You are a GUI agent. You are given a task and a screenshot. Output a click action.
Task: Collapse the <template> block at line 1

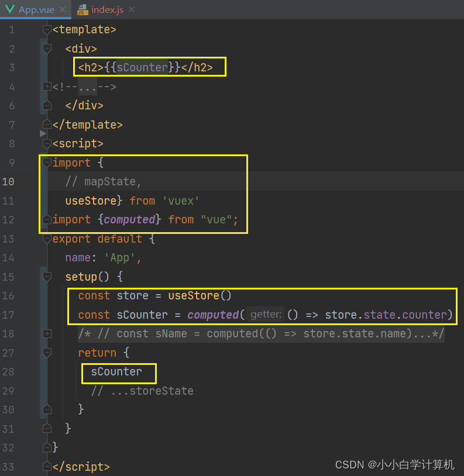point(47,30)
